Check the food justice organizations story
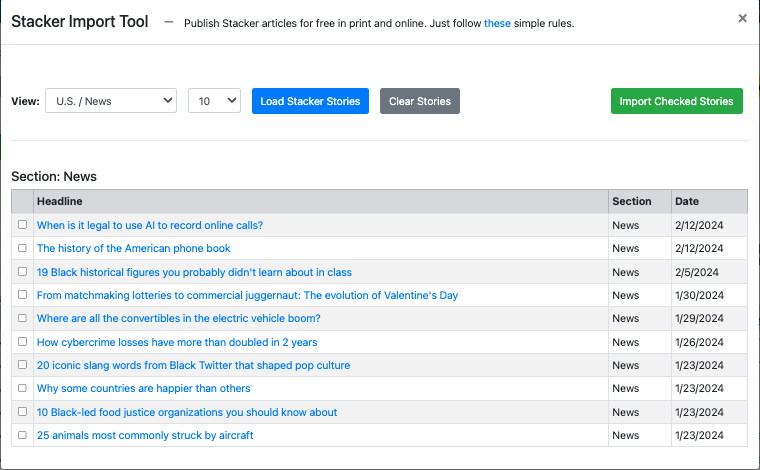760x470 pixels. pos(22,411)
